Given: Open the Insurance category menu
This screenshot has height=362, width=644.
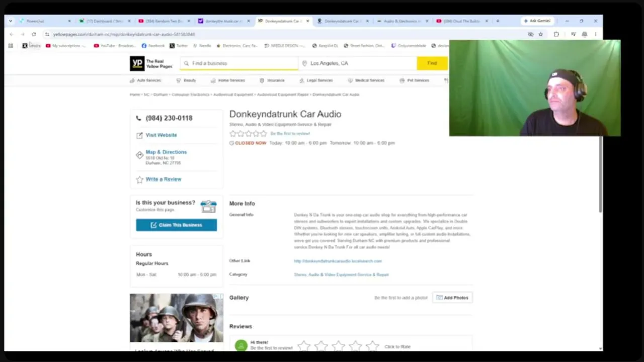Looking at the screenshot, I should [x=272, y=80].
